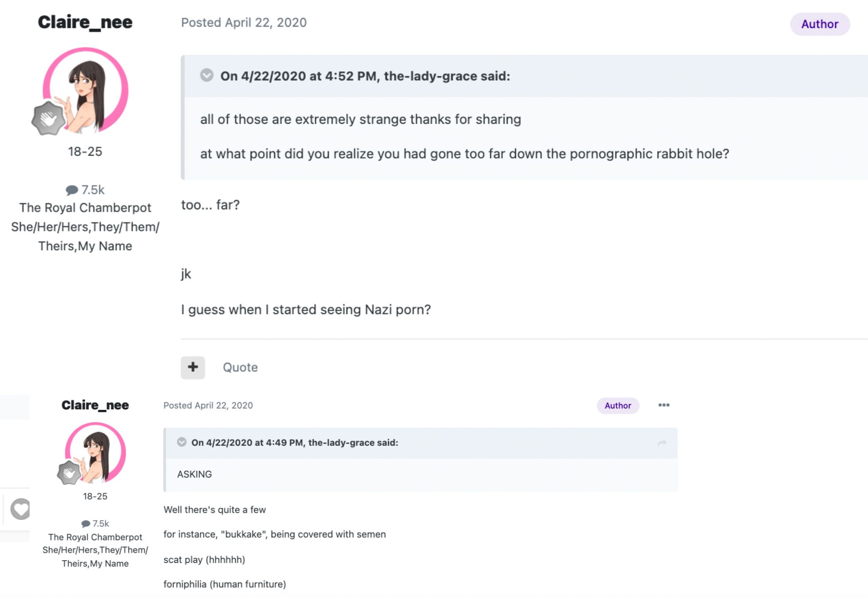Open the large Claire_nee avatar in the first post
Image resolution: width=868 pixels, height=598 pixels.
click(87, 90)
